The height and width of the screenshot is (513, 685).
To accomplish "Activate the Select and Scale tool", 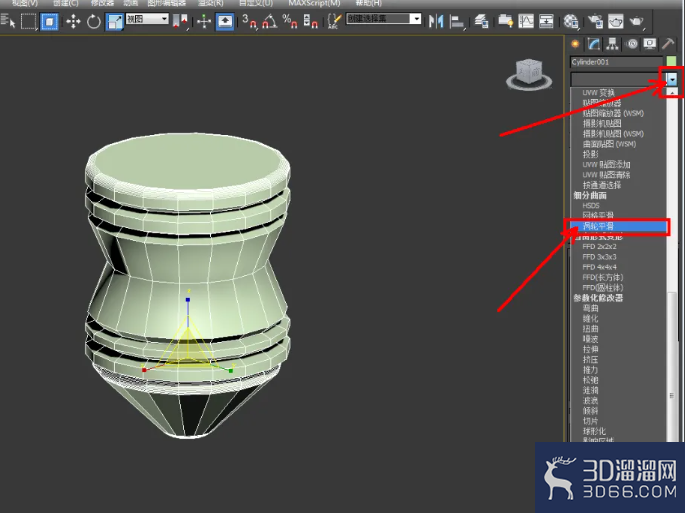I will point(114,21).
